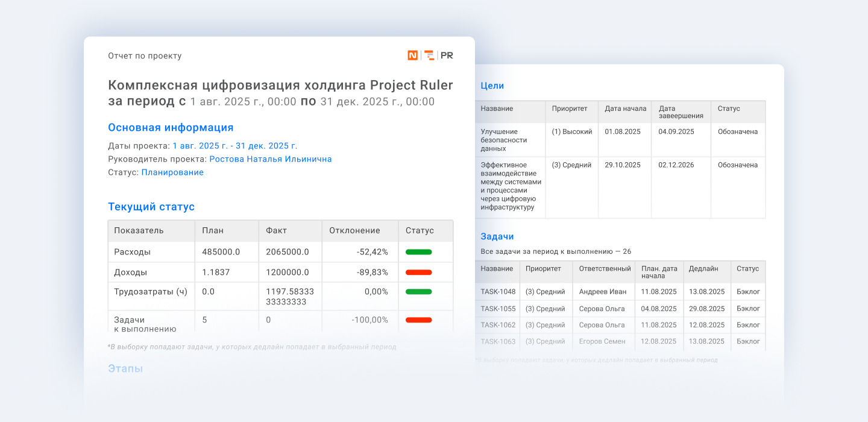The width and height of the screenshot is (868, 422).
Task: Open task TASK-1055 row
Action: (x=498, y=309)
